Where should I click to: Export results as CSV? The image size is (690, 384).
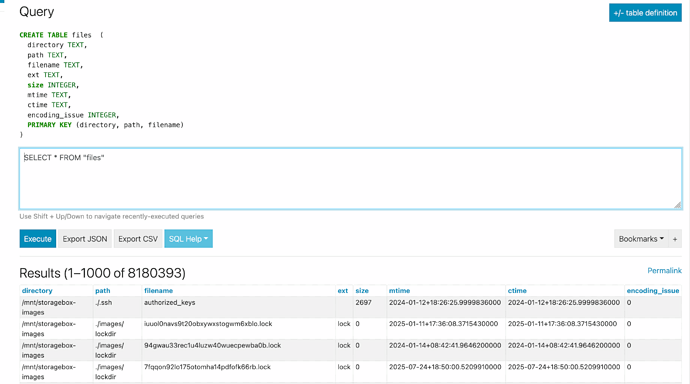(x=138, y=238)
